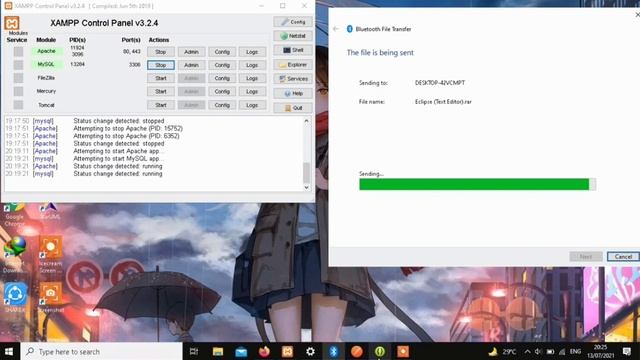Open Mail app from taskbar
Screen dimensions: 640x360
click(241, 351)
